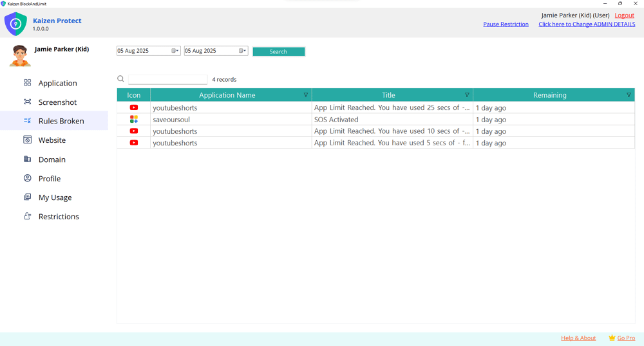Click the Screenshot capture icon in sidebar
Image resolution: width=644 pixels, height=346 pixels.
[x=27, y=102]
